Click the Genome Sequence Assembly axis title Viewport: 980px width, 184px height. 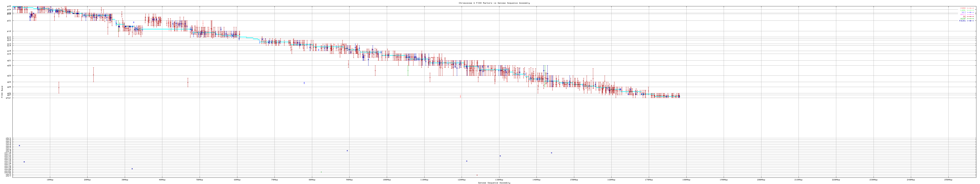coord(494,183)
